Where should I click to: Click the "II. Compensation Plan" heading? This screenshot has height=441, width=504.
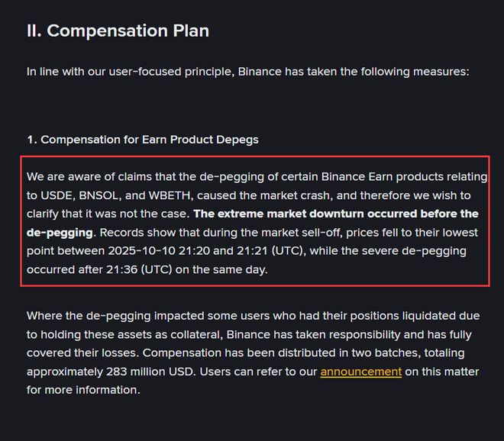click(118, 31)
